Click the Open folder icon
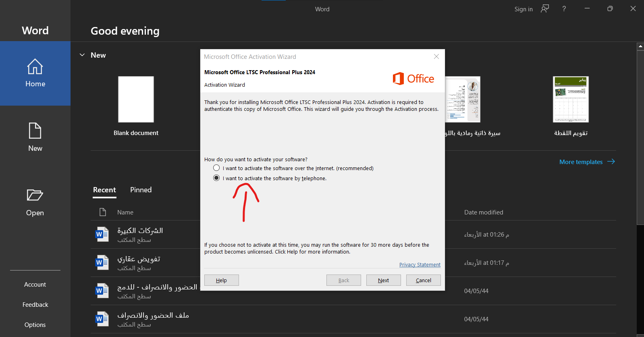The image size is (644, 337). [35, 195]
